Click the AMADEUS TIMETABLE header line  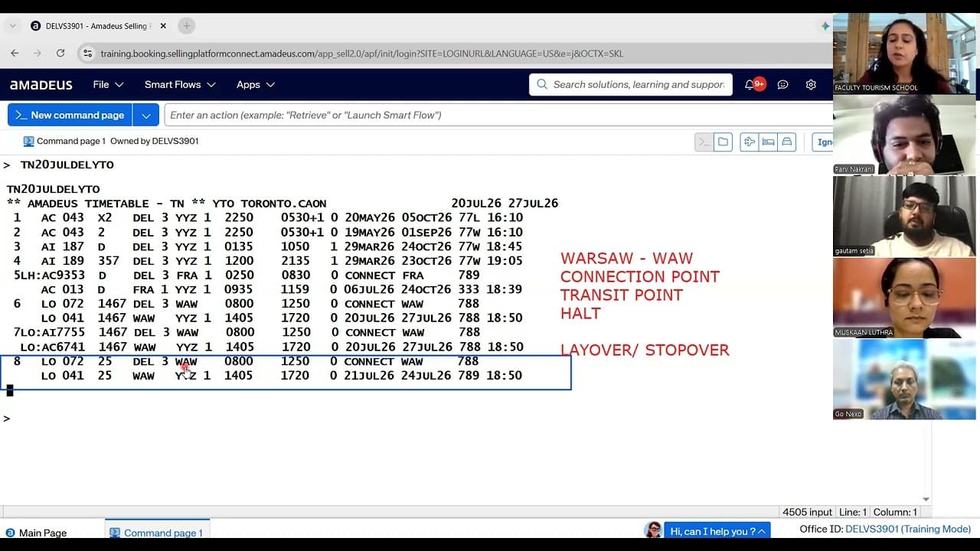(283, 204)
